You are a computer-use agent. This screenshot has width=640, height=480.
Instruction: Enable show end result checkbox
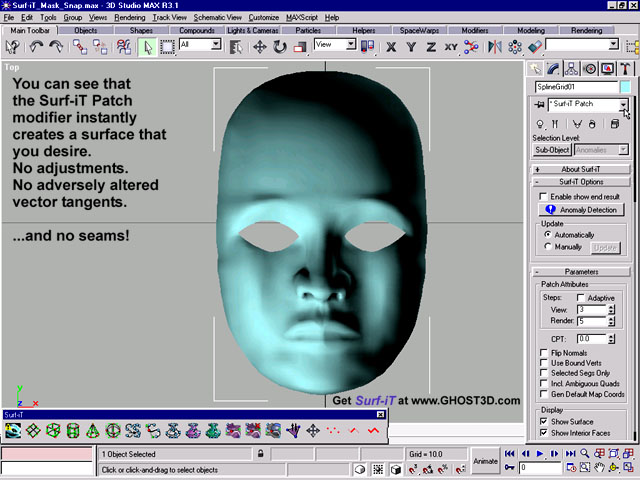tap(543, 196)
